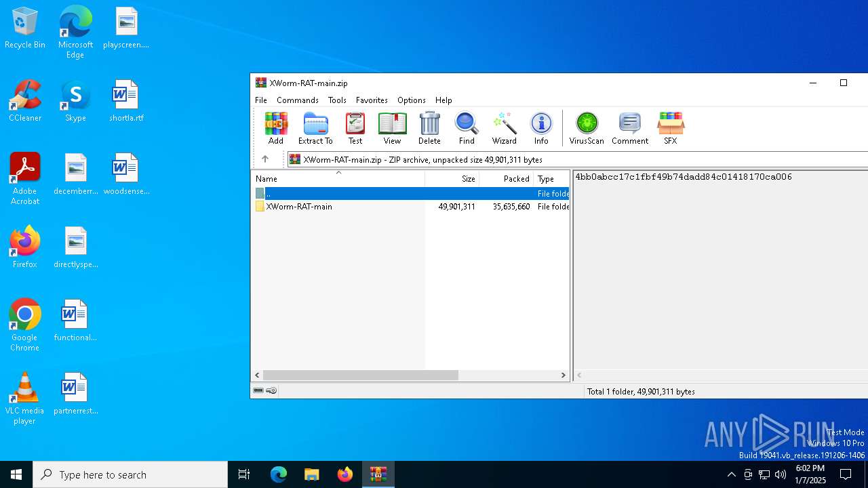Click the SFX toolbar icon
868x488 pixels.
point(670,129)
